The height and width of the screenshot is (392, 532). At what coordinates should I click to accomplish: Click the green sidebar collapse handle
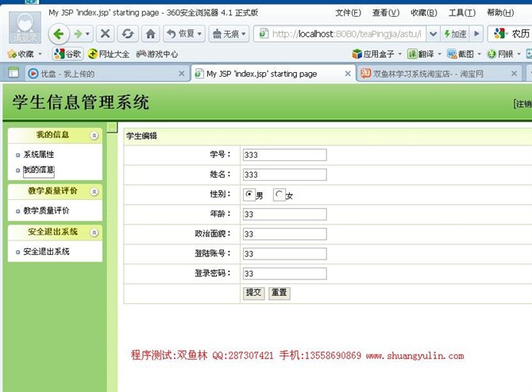(x=112, y=127)
